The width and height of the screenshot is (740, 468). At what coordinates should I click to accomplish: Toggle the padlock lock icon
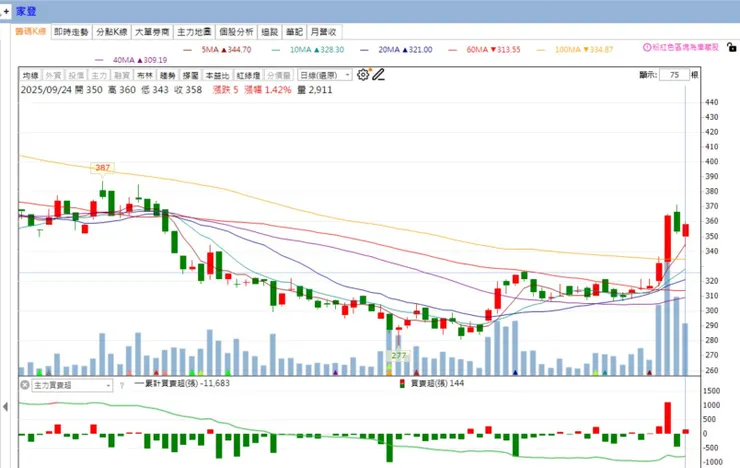tap(731, 47)
